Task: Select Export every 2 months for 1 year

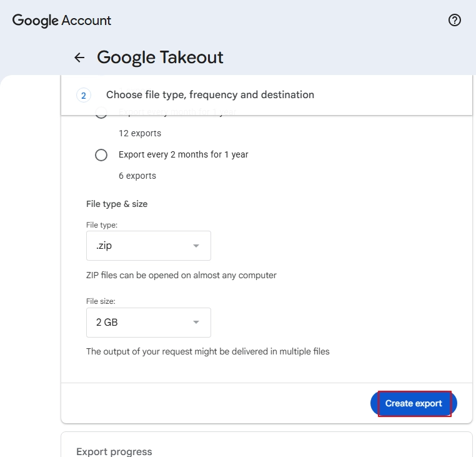Action: point(101,154)
